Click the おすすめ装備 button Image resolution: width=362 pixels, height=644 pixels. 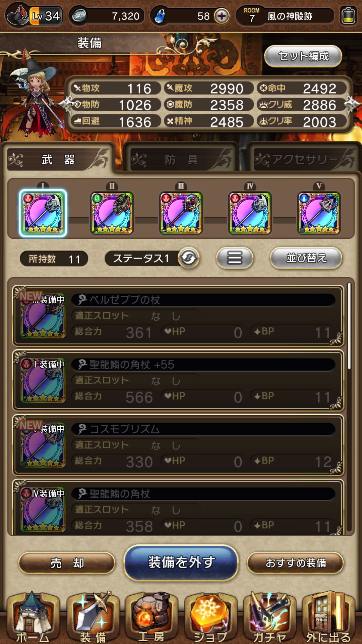click(x=295, y=563)
